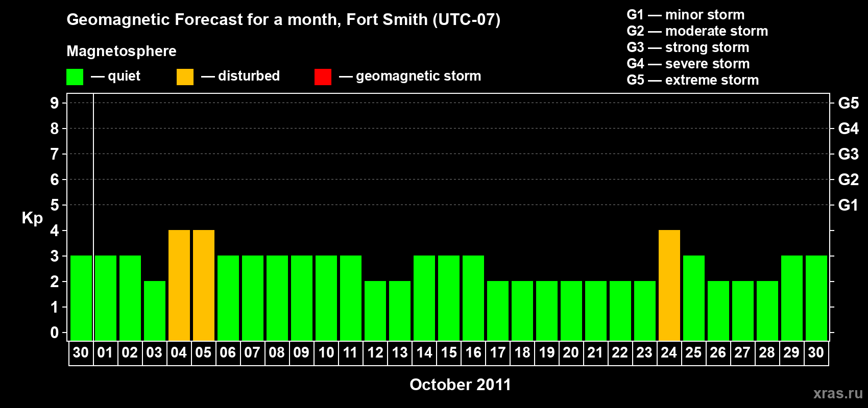Click the date label 04
The width and height of the screenshot is (868, 408).
tap(179, 352)
